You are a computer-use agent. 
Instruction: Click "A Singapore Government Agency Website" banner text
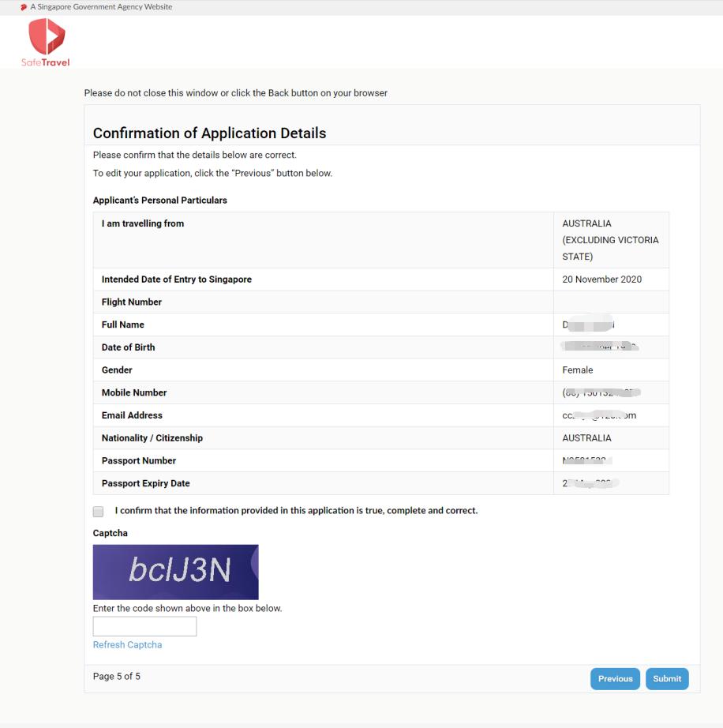point(101,7)
